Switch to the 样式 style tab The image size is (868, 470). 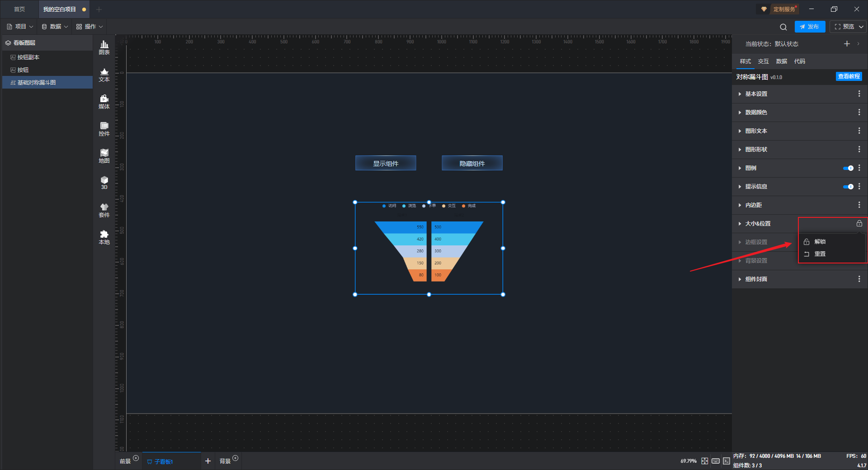745,61
